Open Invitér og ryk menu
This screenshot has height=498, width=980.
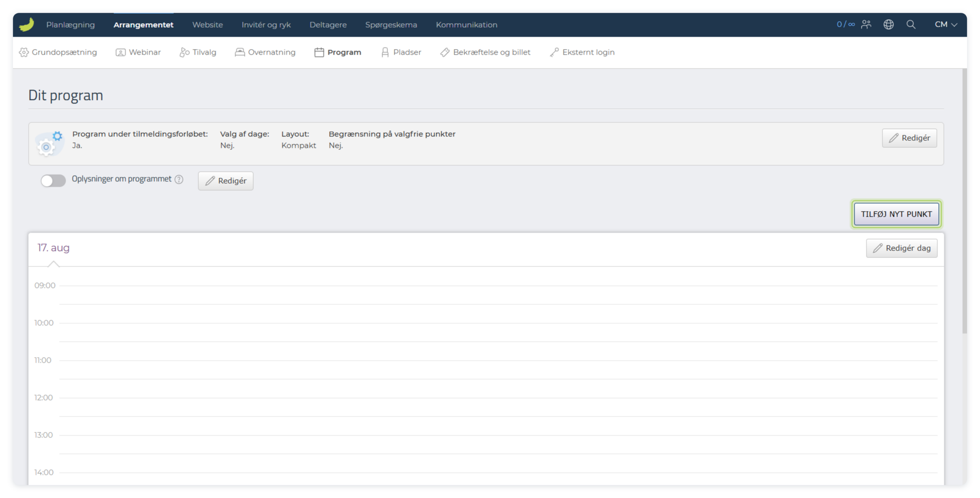point(266,24)
